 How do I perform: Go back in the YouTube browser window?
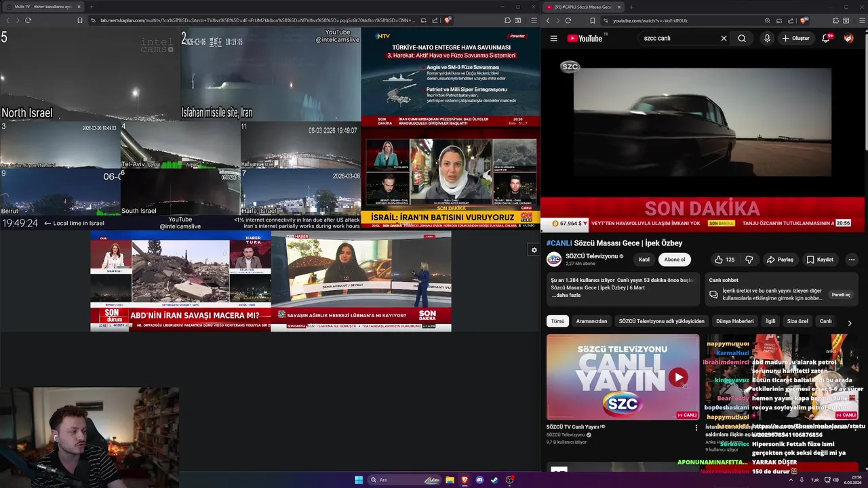tap(548, 20)
